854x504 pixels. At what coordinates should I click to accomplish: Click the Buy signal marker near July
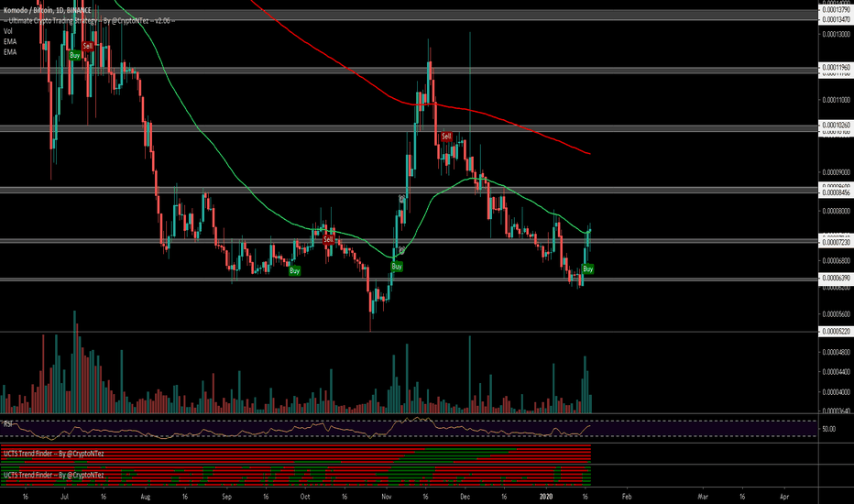(74, 55)
